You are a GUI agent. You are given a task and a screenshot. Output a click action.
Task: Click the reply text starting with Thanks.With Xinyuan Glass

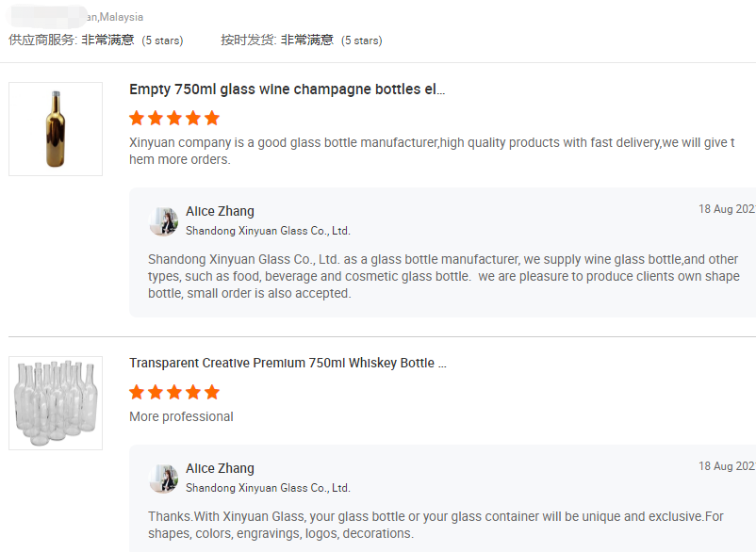click(x=436, y=525)
